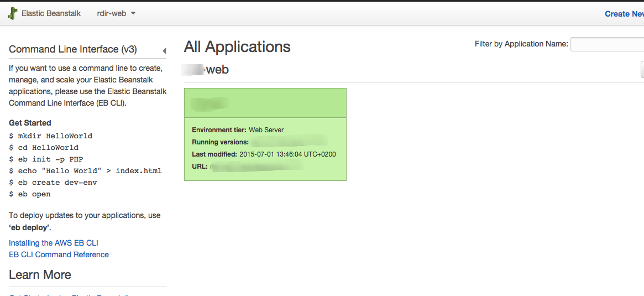The image size is (644, 296).
Task: Click the Environment tier Web Server text
Action: click(x=238, y=130)
